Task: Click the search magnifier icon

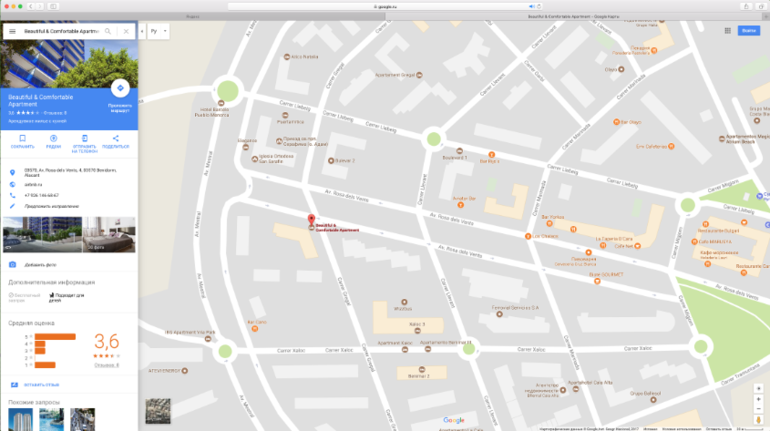Action: coord(108,32)
